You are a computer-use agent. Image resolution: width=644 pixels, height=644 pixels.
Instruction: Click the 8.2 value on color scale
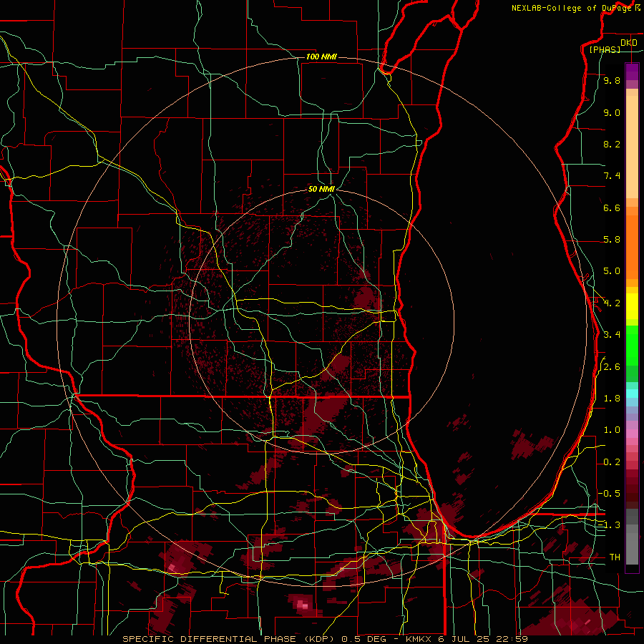tap(612, 144)
